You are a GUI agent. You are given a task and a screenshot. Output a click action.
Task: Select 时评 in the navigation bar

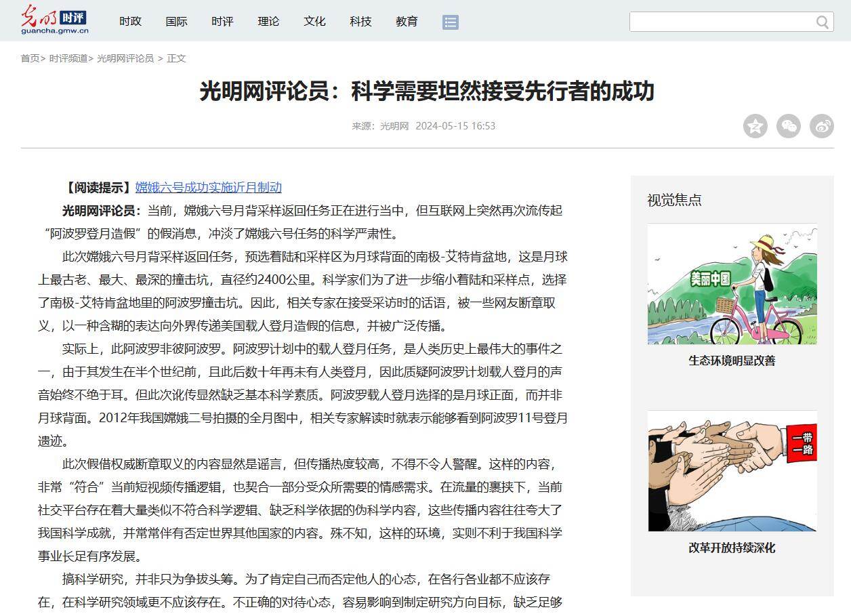(222, 22)
